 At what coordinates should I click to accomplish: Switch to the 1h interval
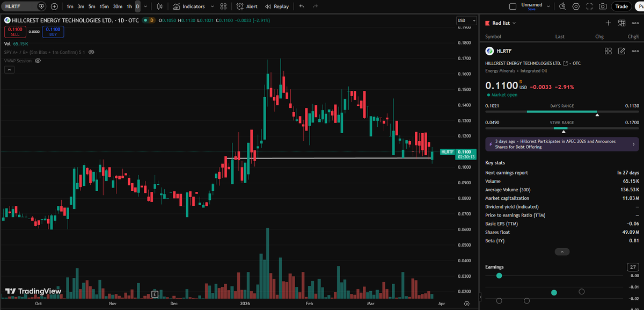tap(129, 6)
